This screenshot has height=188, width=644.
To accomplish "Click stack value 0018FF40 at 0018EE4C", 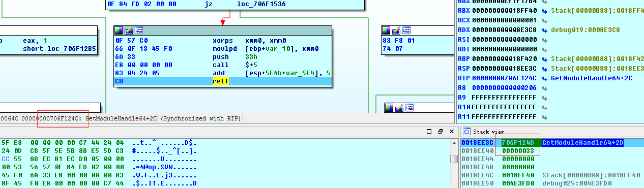I will tap(518, 175).
